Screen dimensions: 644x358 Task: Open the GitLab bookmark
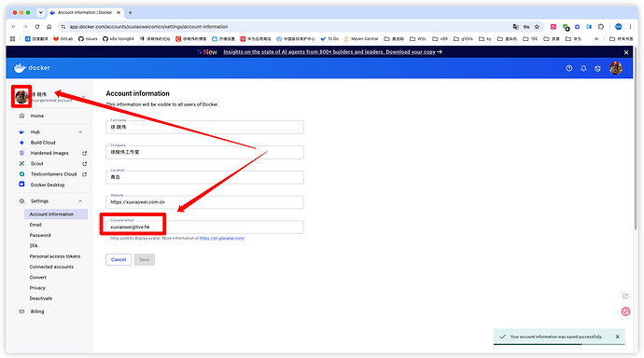coord(63,39)
